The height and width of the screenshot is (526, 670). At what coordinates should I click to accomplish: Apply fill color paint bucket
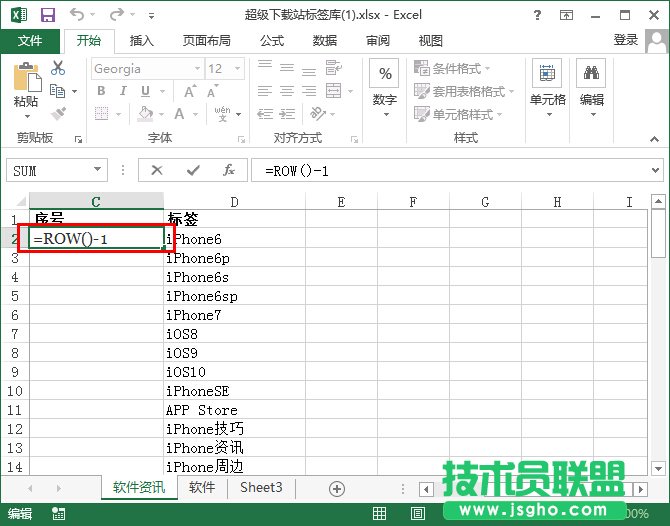point(146,114)
